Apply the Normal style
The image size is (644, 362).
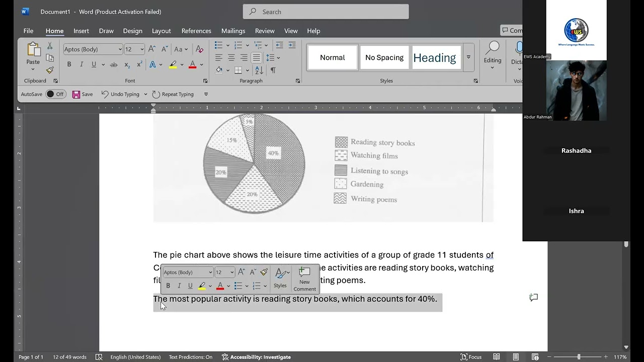click(332, 57)
